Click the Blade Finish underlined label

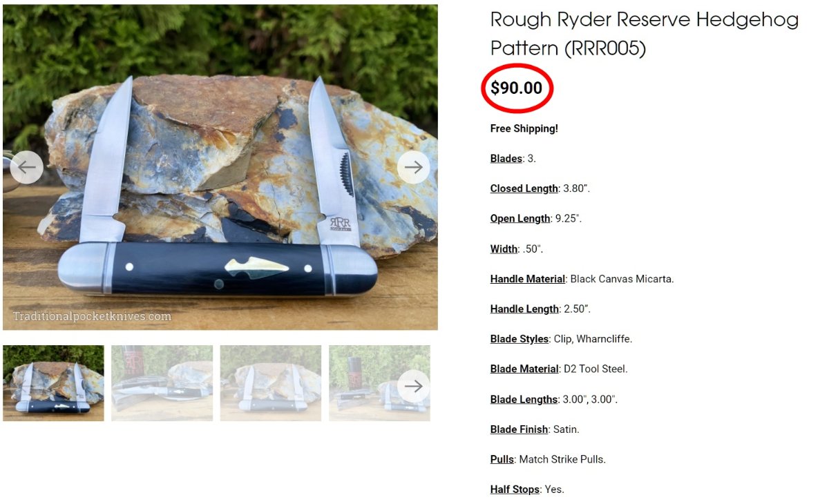pos(519,429)
